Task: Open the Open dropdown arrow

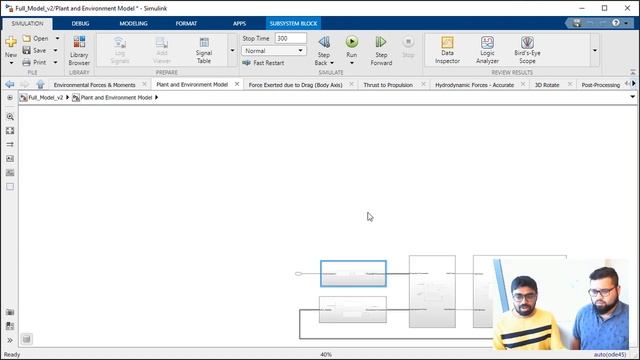Action: coord(57,38)
